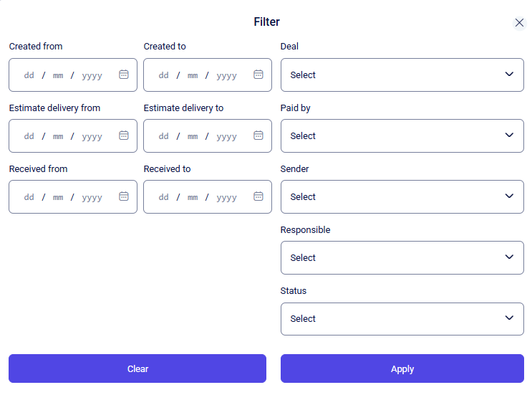Open calendar picker for Received from
532x395 pixels.
click(124, 196)
